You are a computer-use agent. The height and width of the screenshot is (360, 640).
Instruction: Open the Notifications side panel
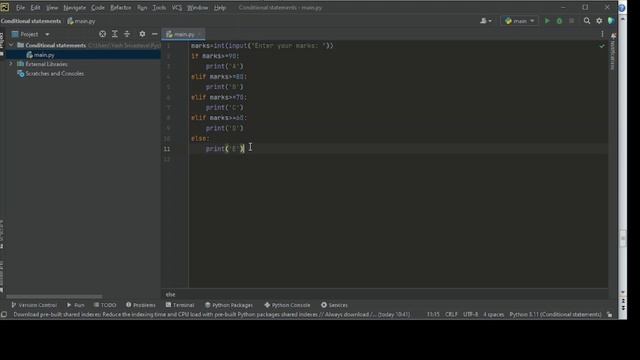(612, 52)
